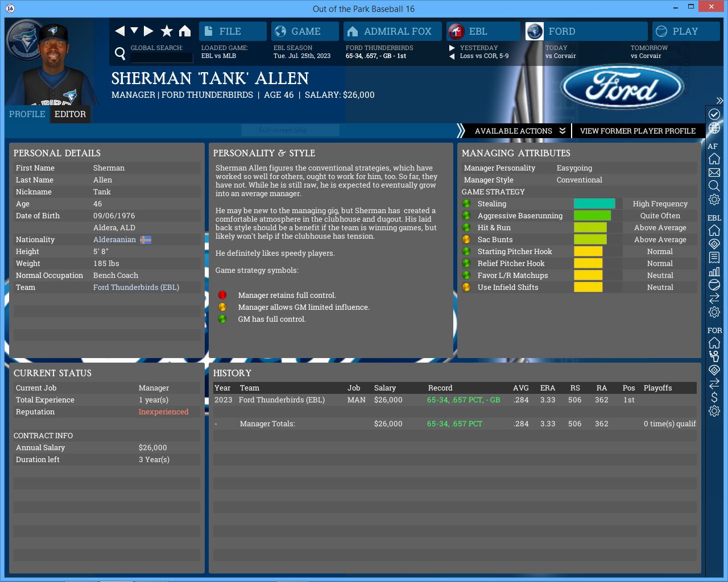The width and height of the screenshot is (728, 582).
Task: Click the 2023 history row record '65-34, .657 PCT, - GB'
Action: point(464,400)
